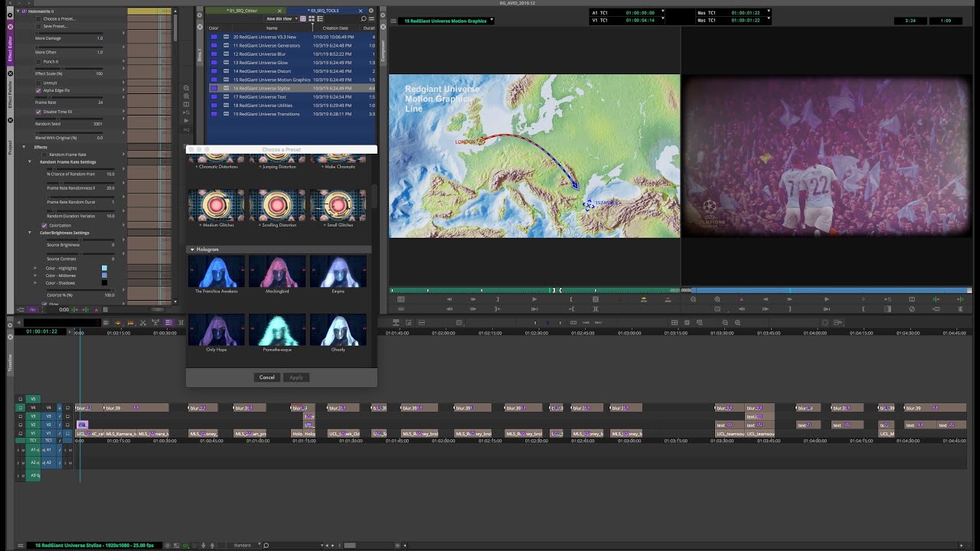Choose the Empire hologram preset thumbnail
Viewport: 980px width, 551px height.
pyautogui.click(x=338, y=272)
